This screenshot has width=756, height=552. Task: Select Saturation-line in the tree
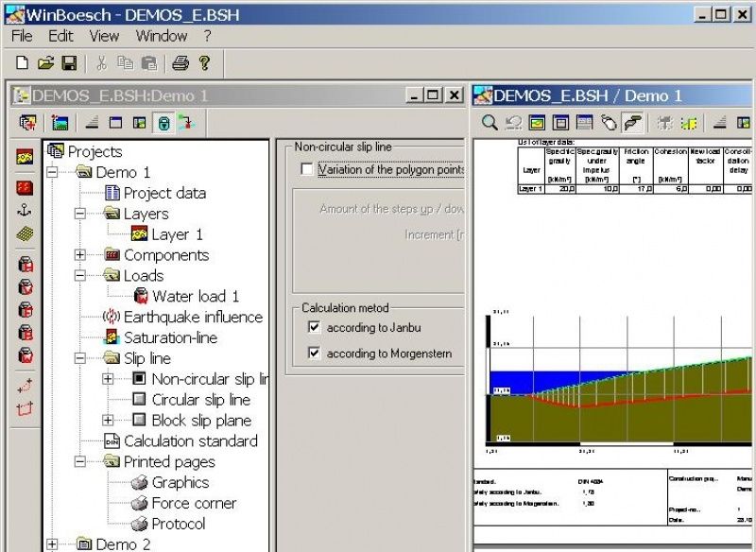[x=170, y=337]
